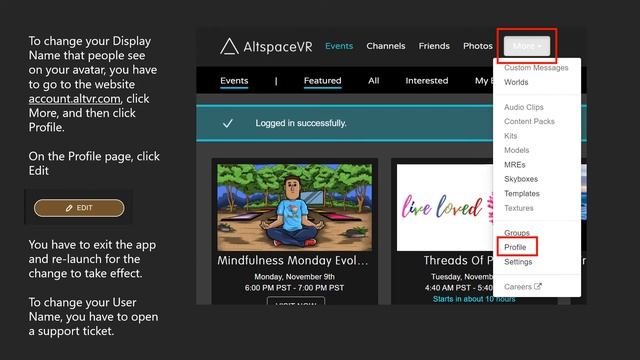Click '6:00 PM PST - 7:00 PM PST' time

click(294, 288)
